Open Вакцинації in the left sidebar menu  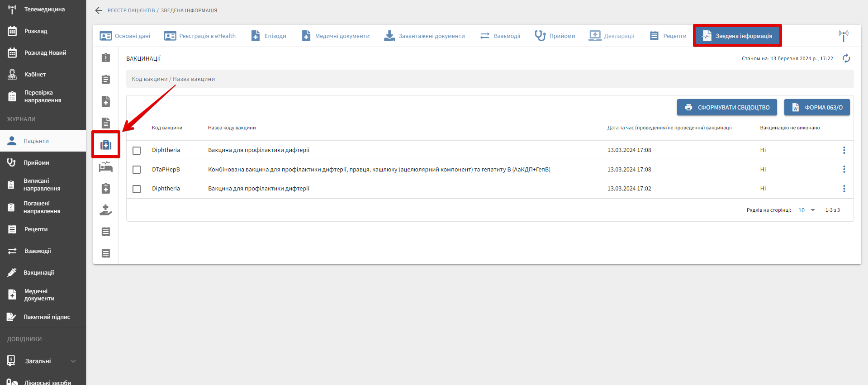click(x=38, y=272)
